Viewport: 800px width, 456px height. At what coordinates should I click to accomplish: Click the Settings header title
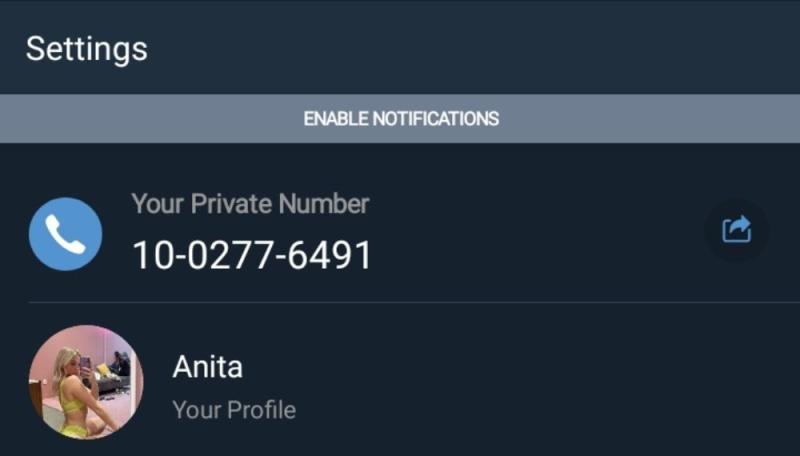[x=87, y=49]
